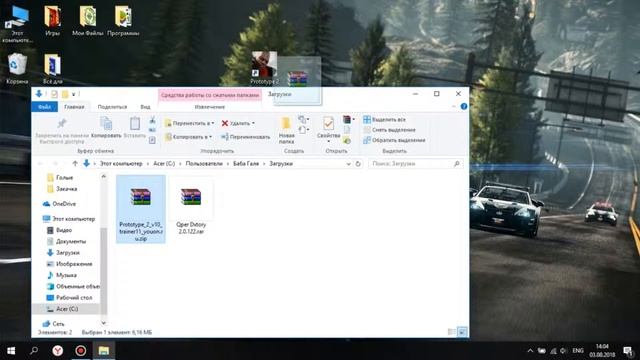The image size is (640, 360).
Task: Select Prototype 2 desktop shortcut
Action: 264,68
